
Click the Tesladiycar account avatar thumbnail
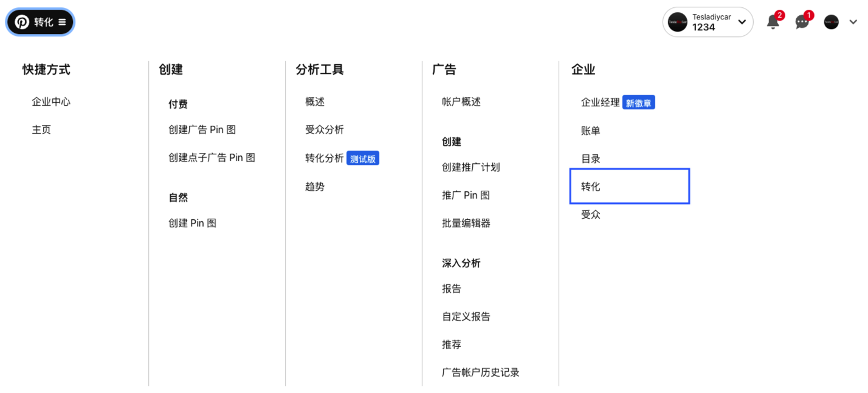(x=677, y=22)
